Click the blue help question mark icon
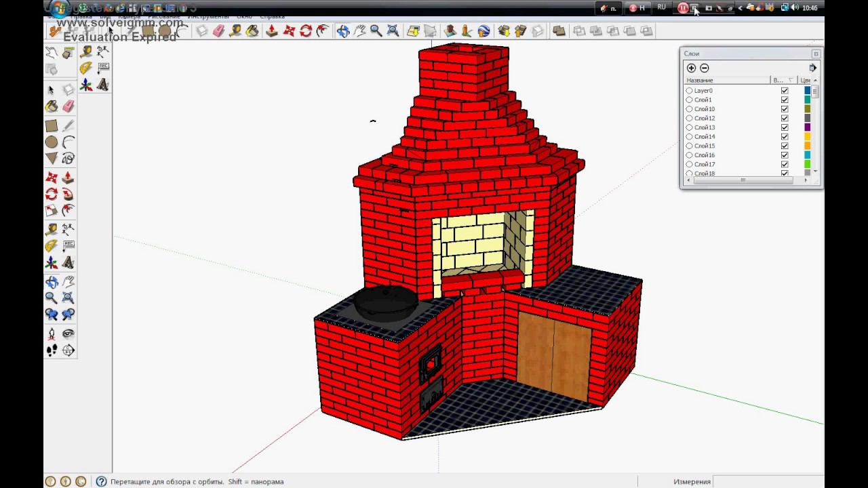The width and height of the screenshot is (868, 488). coord(101,481)
